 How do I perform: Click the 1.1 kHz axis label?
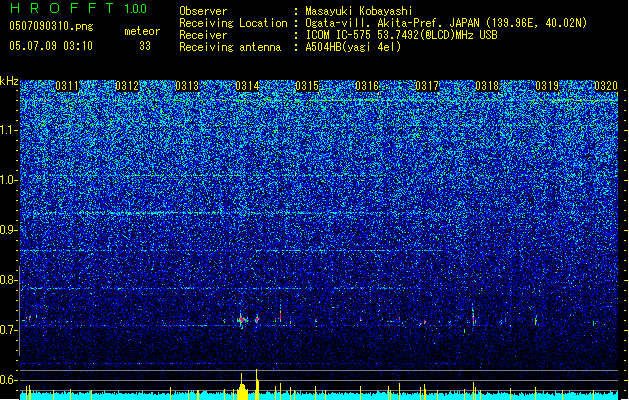pyautogui.click(x=8, y=130)
